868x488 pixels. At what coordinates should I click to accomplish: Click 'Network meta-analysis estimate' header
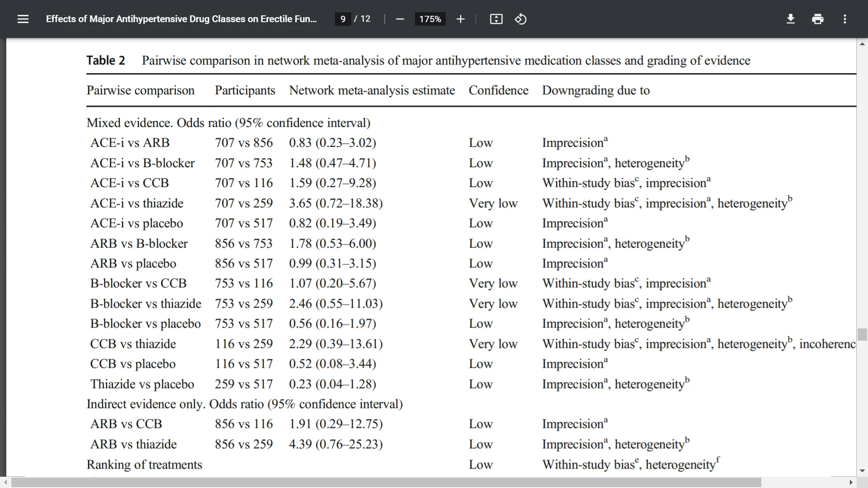tap(372, 90)
